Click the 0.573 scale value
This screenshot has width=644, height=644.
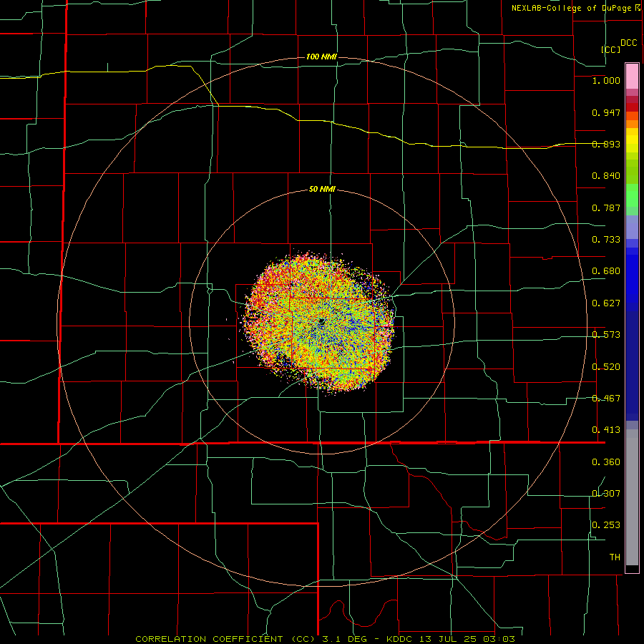[606, 335]
